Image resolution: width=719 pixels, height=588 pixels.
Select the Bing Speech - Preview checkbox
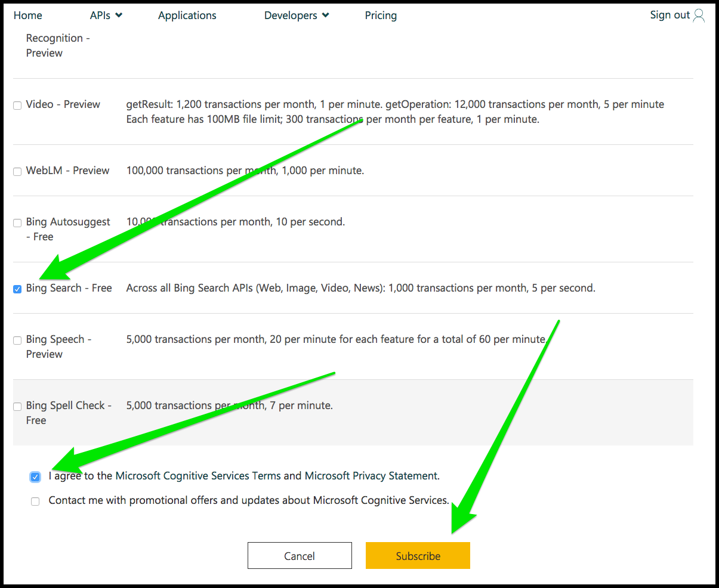[17, 341]
